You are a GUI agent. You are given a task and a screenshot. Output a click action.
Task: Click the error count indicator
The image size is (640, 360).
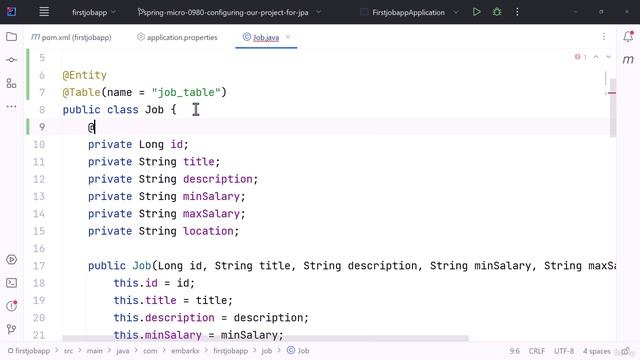(x=580, y=57)
